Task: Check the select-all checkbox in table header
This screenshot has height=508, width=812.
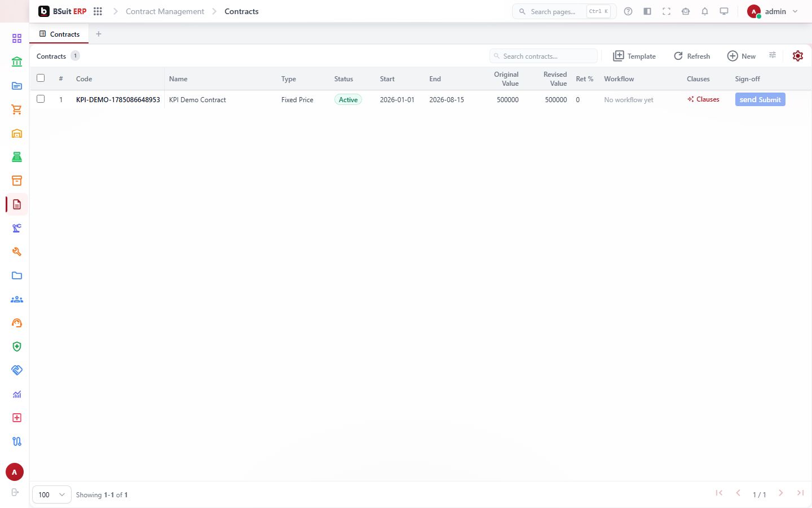Action: 41,78
